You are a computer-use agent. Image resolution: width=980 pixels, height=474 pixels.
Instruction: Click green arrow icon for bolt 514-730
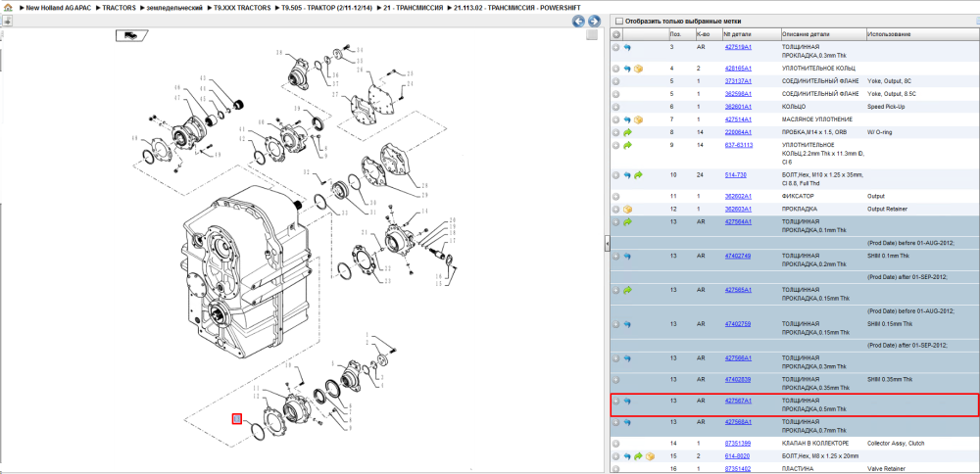[638, 175]
